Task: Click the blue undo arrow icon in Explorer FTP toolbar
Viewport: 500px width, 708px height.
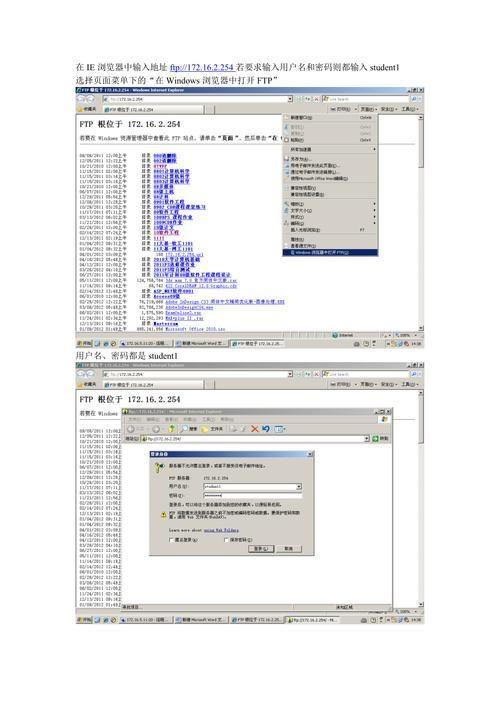Action: click(x=266, y=429)
